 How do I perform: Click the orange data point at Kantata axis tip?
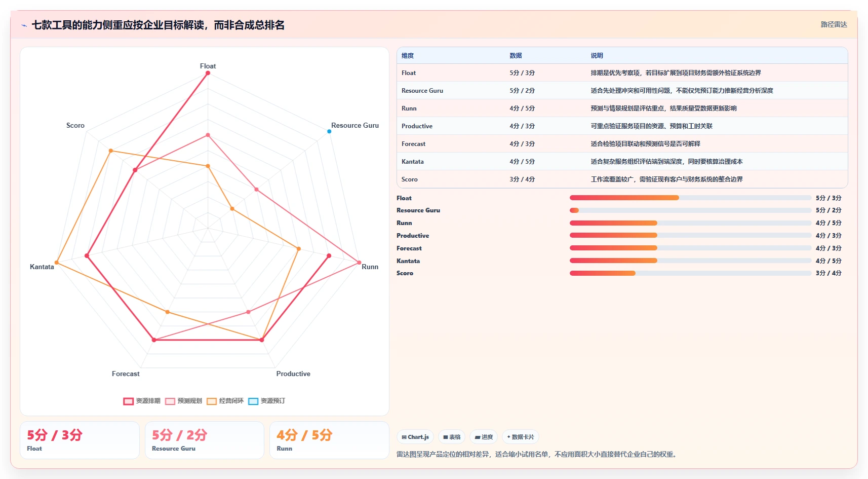[x=57, y=263]
